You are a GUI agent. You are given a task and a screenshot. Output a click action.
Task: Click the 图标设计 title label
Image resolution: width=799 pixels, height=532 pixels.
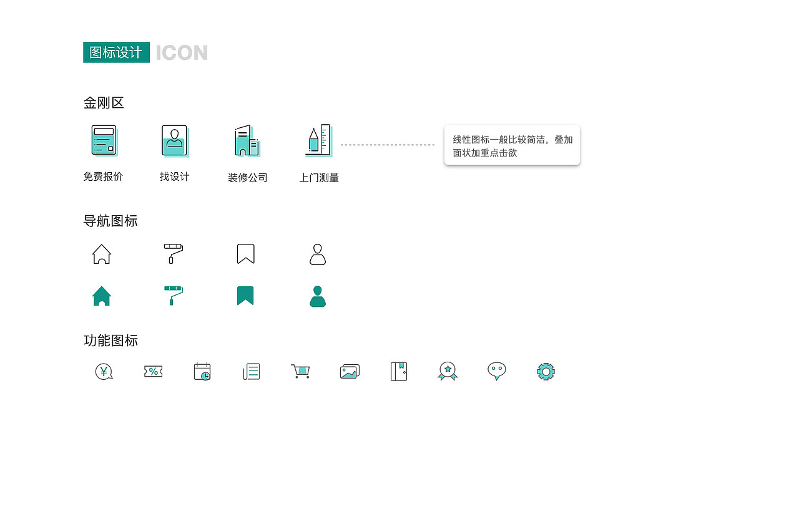(x=116, y=52)
